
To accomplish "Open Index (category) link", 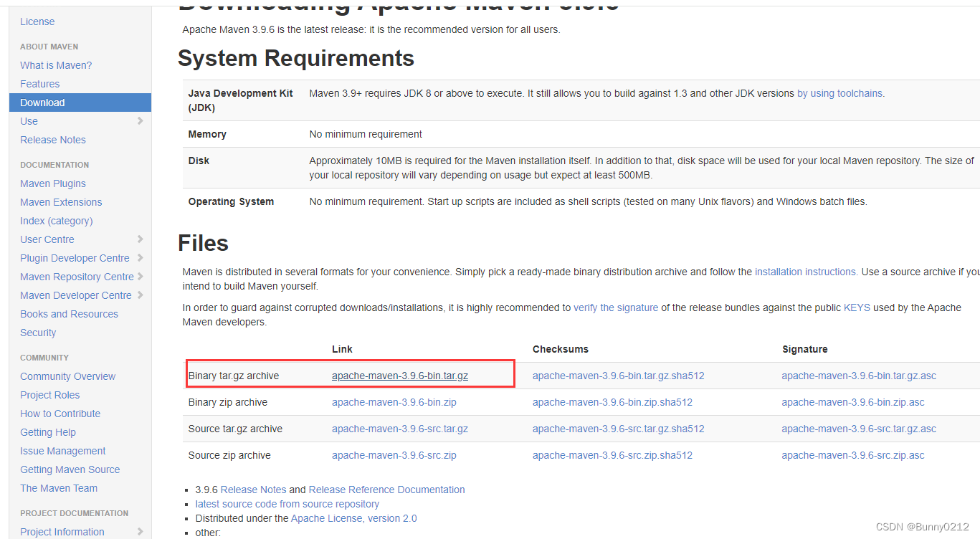I will point(57,221).
